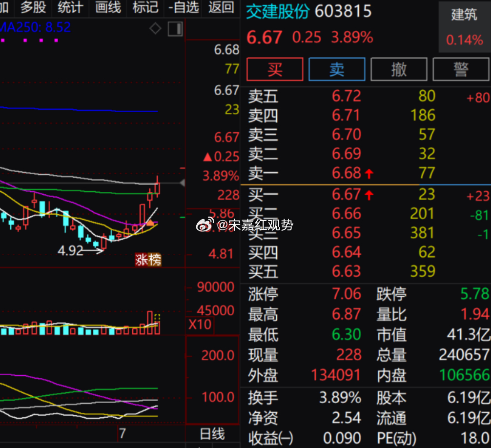Click the 内盘 value 106566

click(x=464, y=375)
